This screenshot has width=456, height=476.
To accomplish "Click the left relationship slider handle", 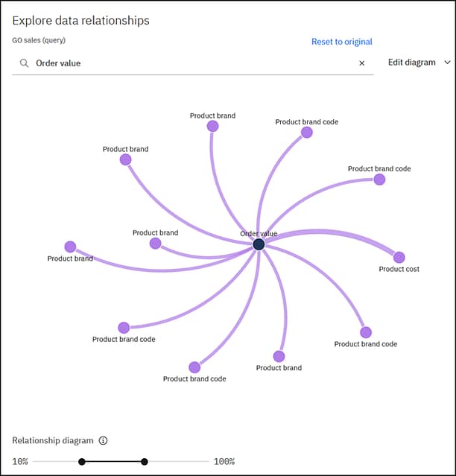I will 82,462.
